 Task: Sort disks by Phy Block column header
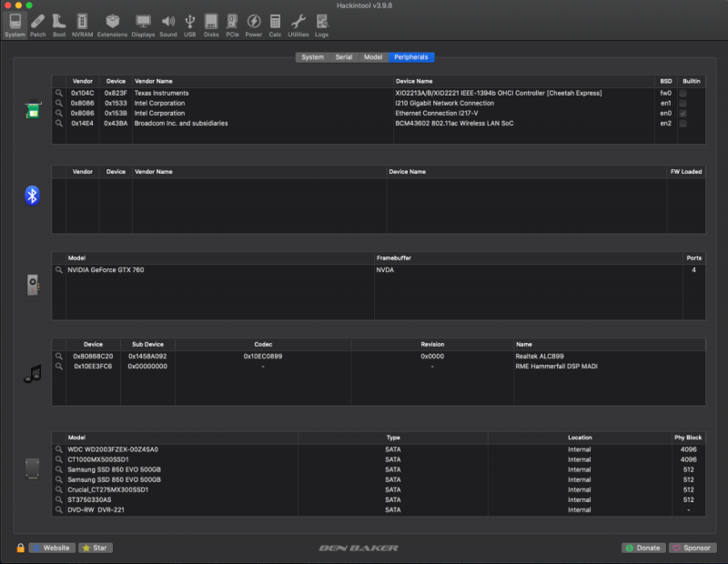coord(688,438)
